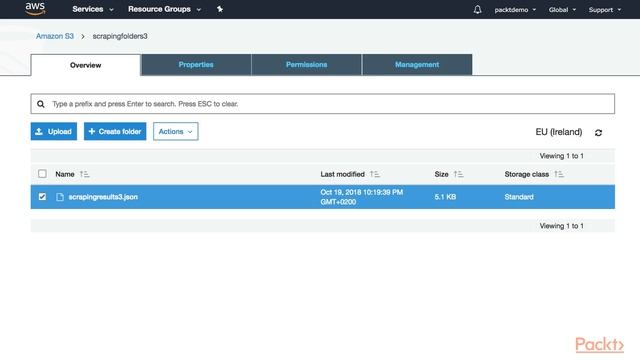The image size is (640, 360).
Task: Uncheck the scrapingresults3.json checkbox
Action: (x=42, y=197)
